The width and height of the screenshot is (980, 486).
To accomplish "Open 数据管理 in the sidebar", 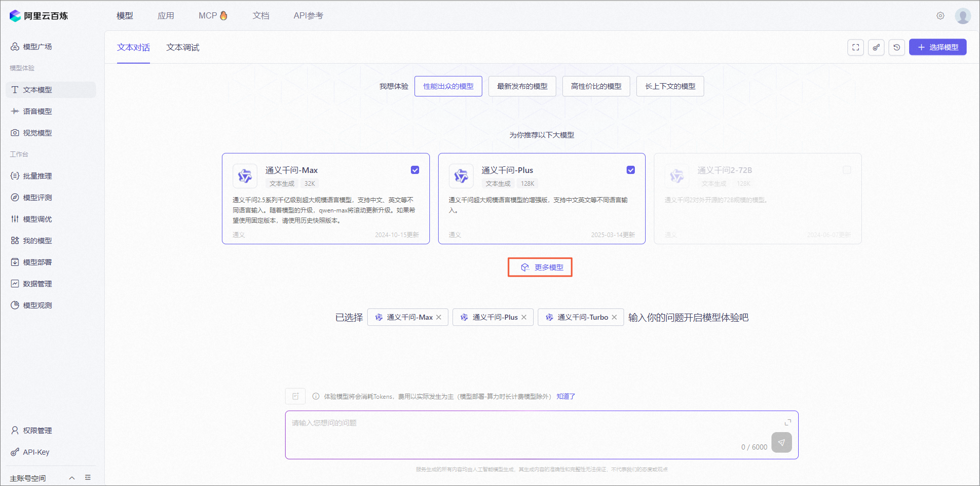I will 50,284.
